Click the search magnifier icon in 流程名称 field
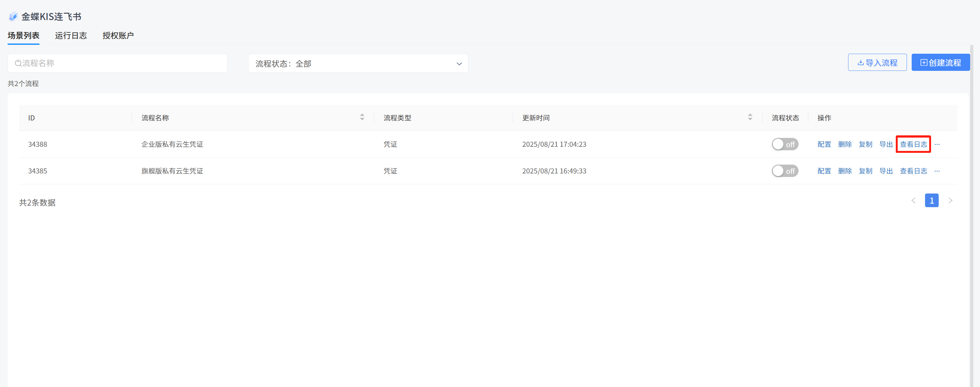Screen dimensions: 980x387 coord(18,63)
